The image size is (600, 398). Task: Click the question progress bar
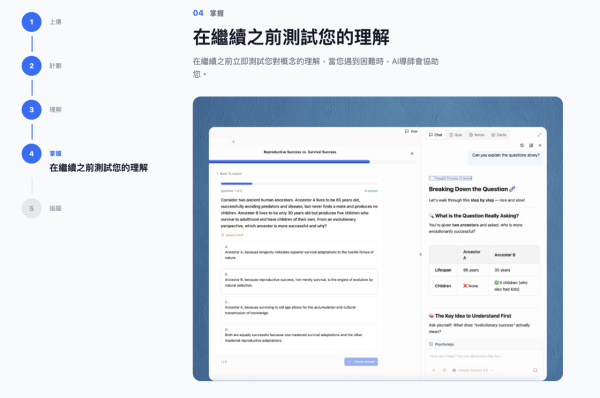299,184
